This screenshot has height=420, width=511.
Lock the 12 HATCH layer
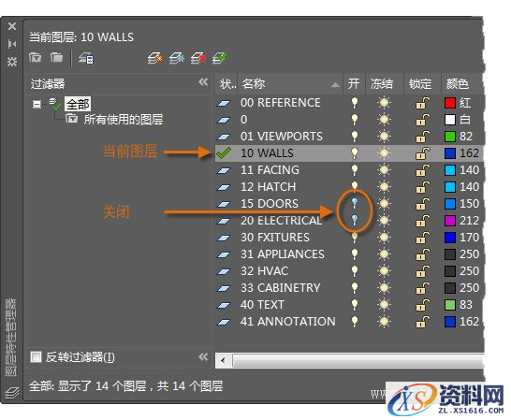click(x=423, y=187)
